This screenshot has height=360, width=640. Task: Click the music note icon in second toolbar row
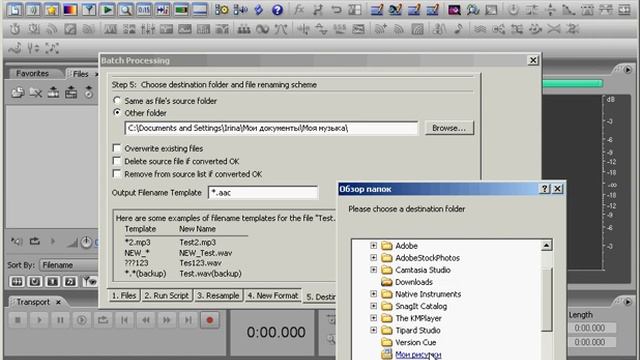pyautogui.click(x=458, y=29)
